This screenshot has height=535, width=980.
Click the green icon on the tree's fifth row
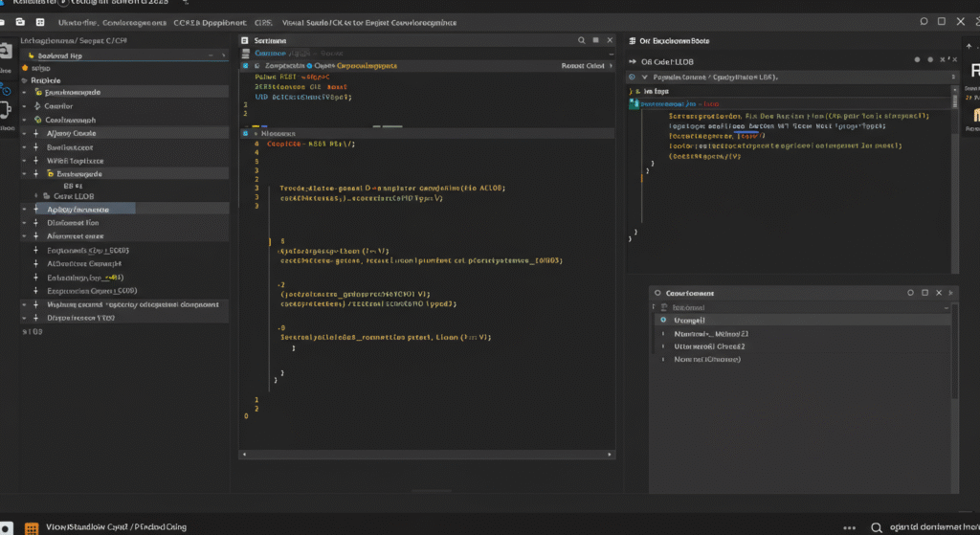38,120
